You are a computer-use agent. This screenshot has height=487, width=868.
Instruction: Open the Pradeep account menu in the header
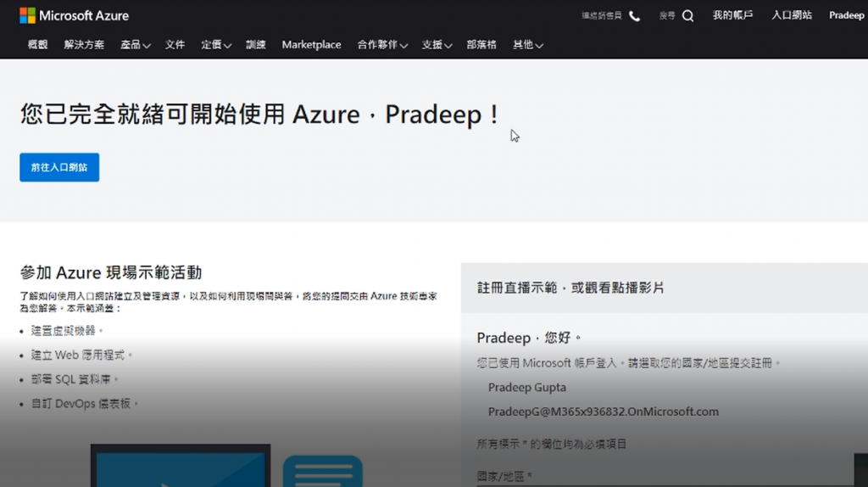click(847, 15)
